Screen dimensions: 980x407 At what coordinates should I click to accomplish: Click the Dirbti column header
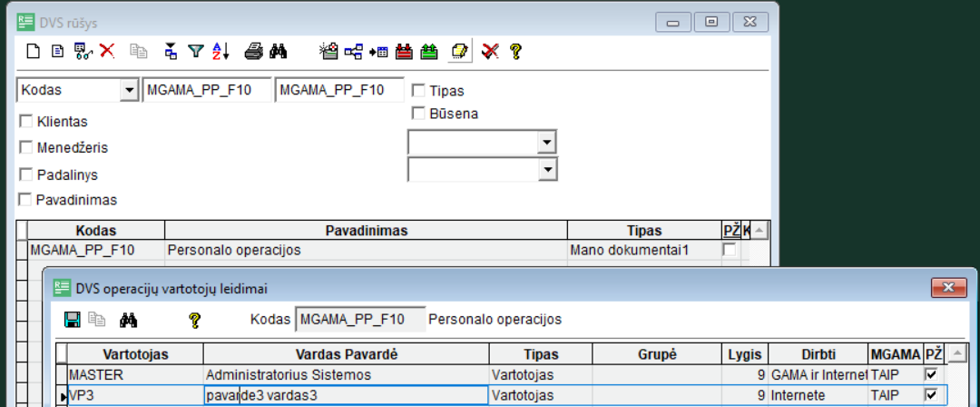pos(818,354)
